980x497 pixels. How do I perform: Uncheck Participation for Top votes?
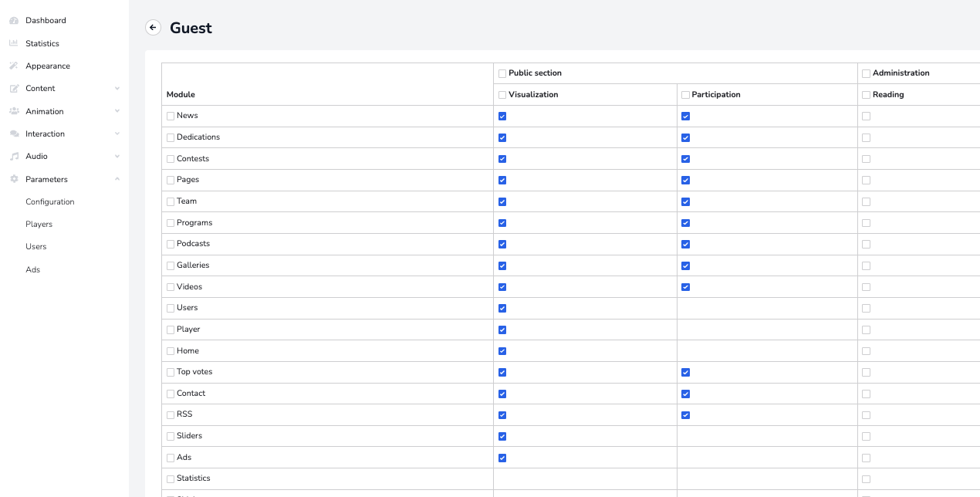point(685,373)
